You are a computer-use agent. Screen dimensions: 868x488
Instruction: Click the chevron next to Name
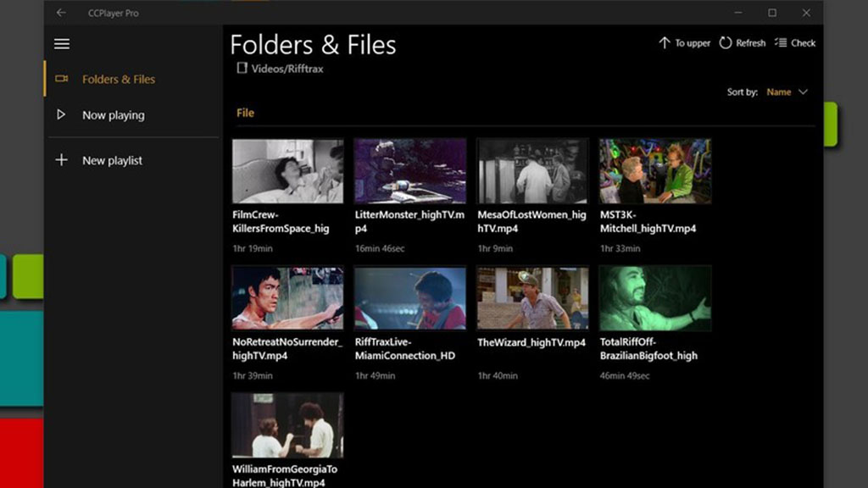[803, 91]
